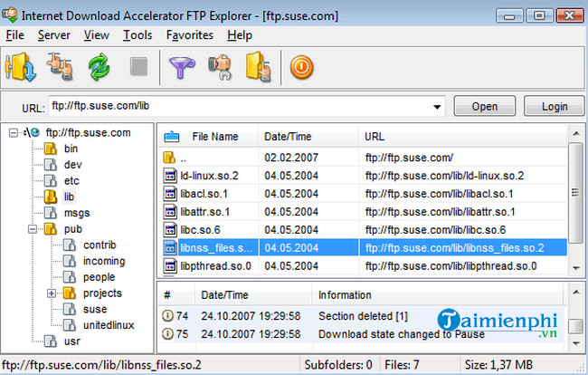The height and width of the screenshot is (375, 588).
Task: Select the unitedlinux folder in tree
Action: [109, 325]
